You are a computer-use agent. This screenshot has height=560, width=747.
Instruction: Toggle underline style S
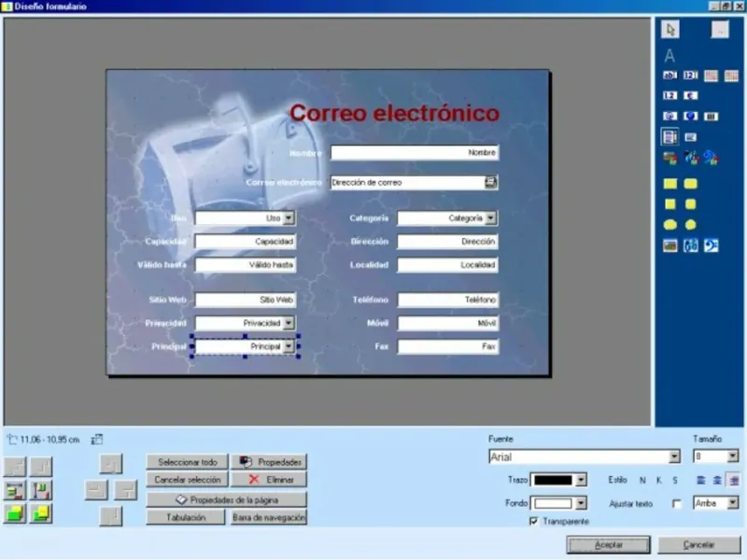pos(675,481)
